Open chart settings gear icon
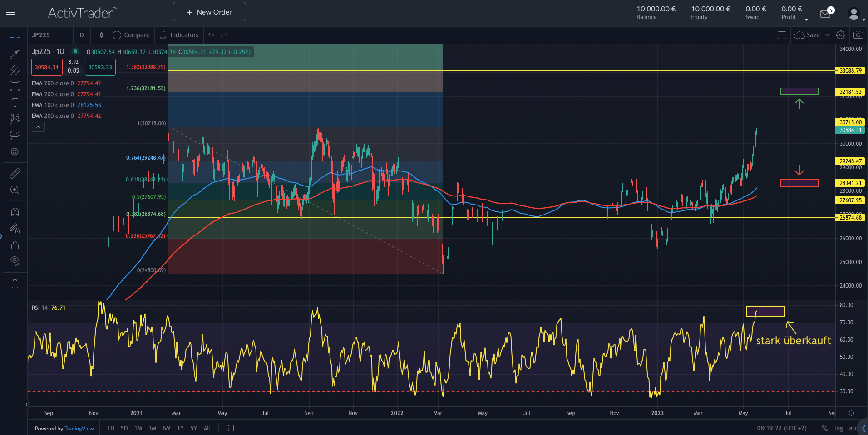The image size is (868, 435). 840,35
